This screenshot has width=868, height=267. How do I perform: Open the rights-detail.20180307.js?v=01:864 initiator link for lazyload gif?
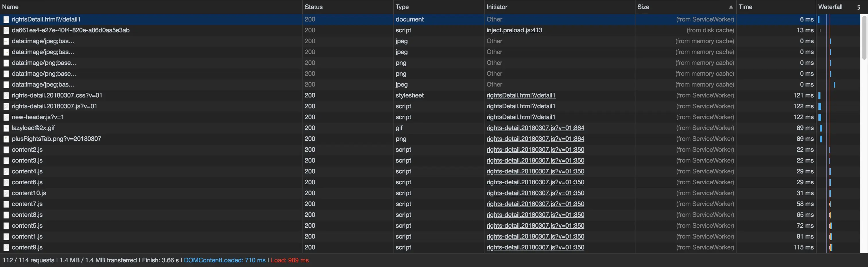[535, 128]
